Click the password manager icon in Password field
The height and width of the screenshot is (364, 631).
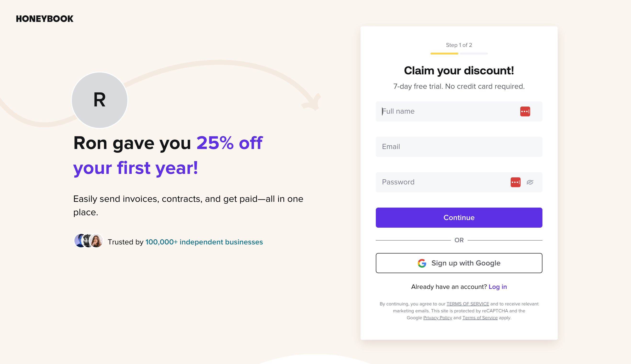coord(515,182)
